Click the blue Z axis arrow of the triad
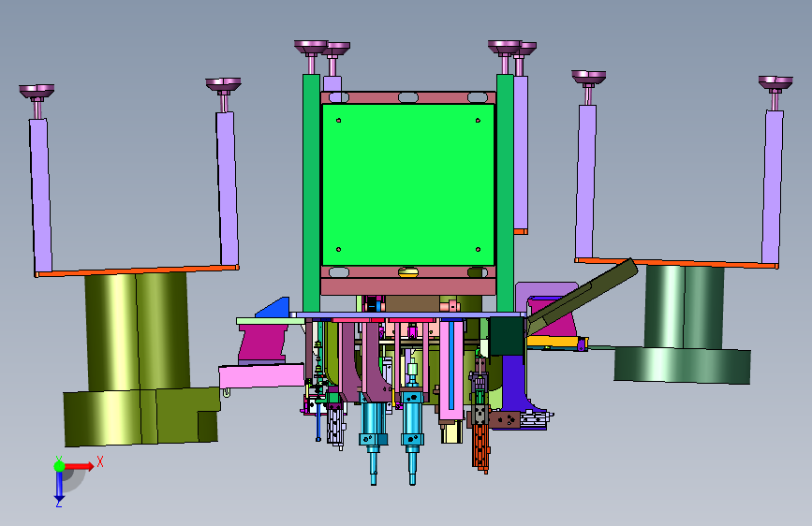Screen dimensions: 812x526 coord(59,487)
